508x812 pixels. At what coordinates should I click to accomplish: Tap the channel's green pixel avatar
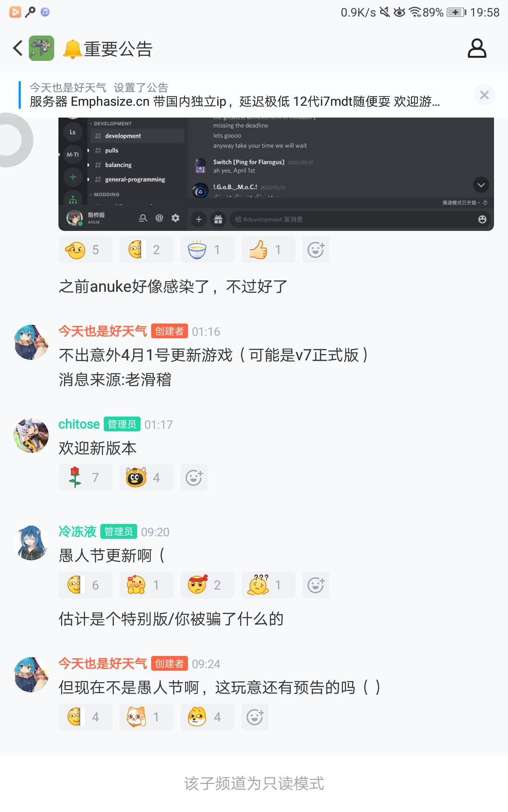point(41,48)
